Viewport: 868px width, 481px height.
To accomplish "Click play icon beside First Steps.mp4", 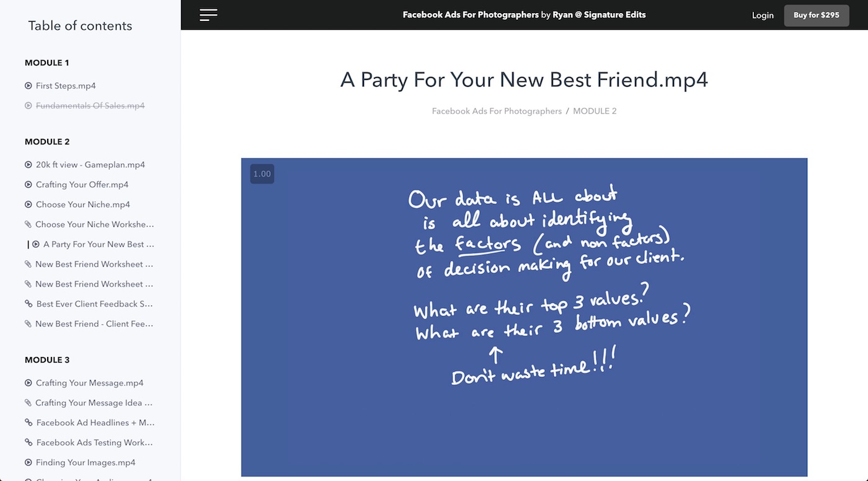I will click(29, 86).
